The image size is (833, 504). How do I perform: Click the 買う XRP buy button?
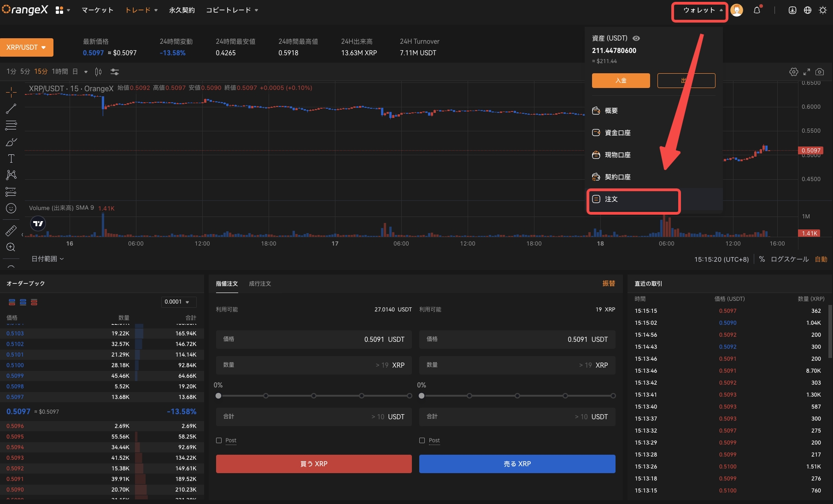[314, 464]
